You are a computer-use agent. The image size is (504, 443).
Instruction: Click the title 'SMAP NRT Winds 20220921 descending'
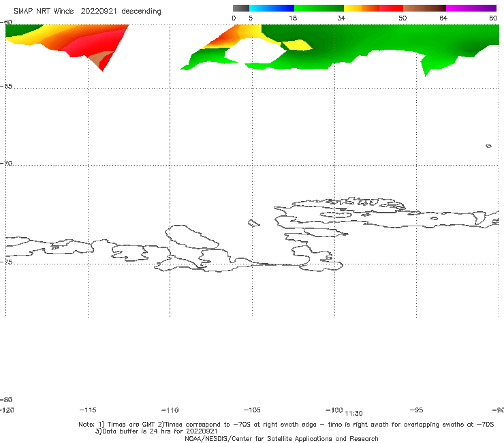[x=87, y=12]
